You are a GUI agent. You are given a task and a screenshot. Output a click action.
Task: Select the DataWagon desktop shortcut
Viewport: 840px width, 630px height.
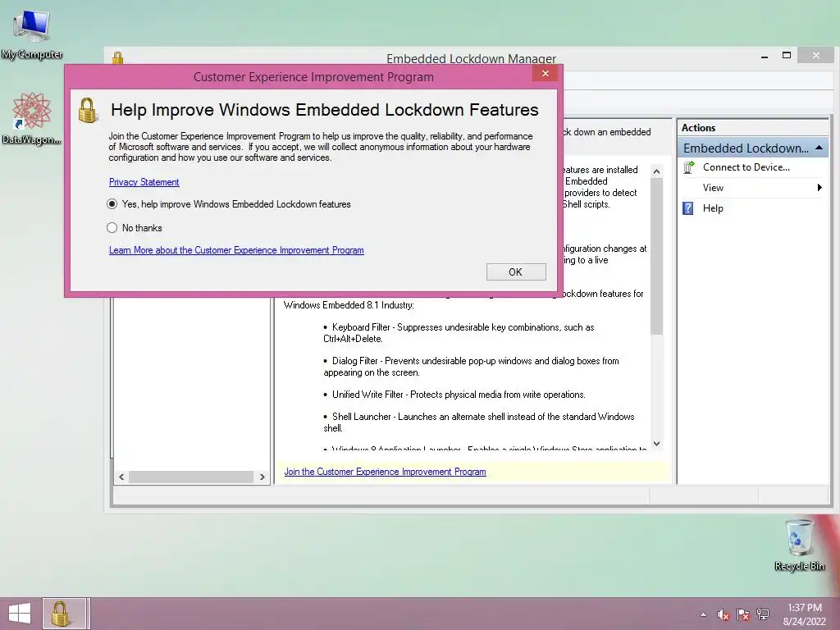32,118
